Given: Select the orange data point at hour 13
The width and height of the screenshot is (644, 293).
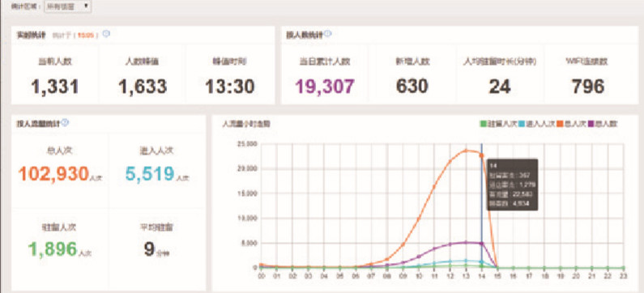Looking at the screenshot, I should 466,151.
